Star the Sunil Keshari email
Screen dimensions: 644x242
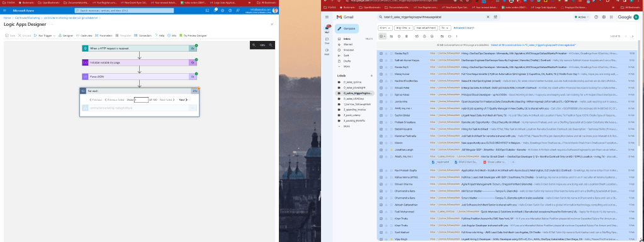point(386,232)
